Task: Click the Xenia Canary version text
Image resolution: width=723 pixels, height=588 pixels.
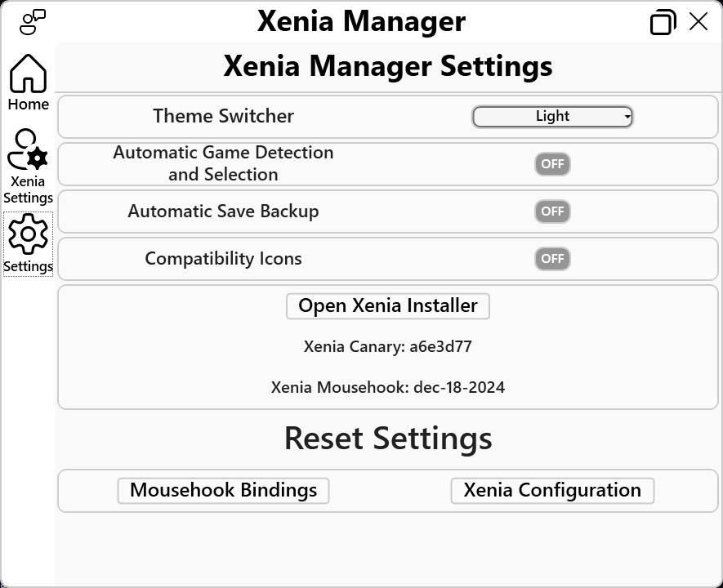Action: point(388,346)
